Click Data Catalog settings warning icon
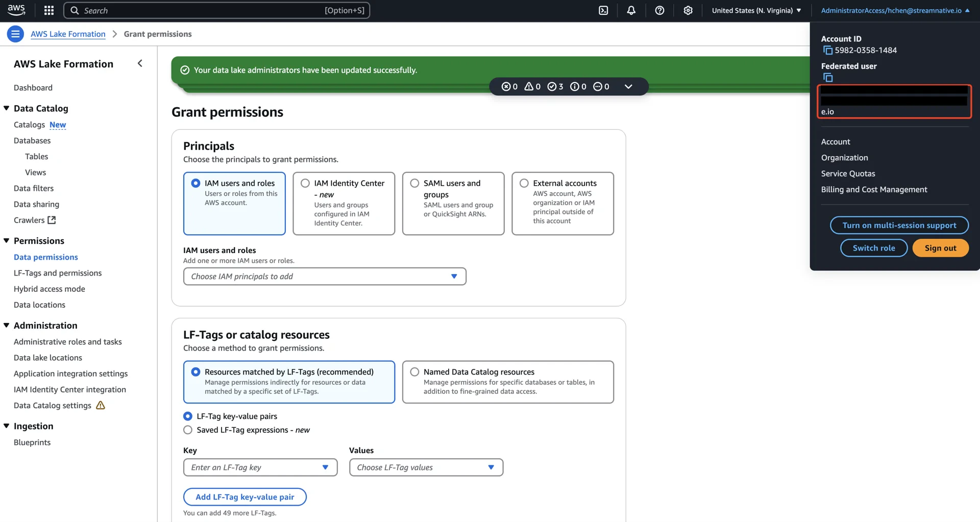The width and height of the screenshot is (980, 522). [x=101, y=405]
